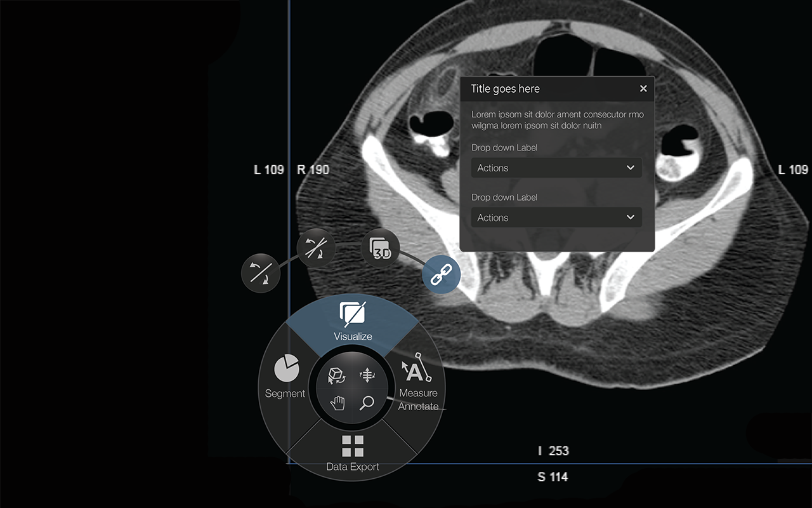The image size is (812, 508).
Task: Toggle the chain link icon
Action: pyautogui.click(x=441, y=274)
